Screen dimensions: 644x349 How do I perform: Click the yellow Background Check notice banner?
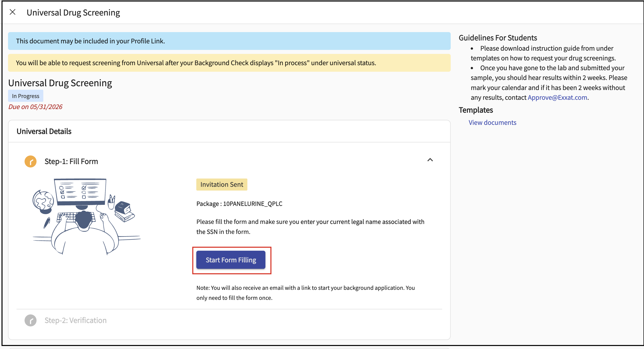point(229,63)
